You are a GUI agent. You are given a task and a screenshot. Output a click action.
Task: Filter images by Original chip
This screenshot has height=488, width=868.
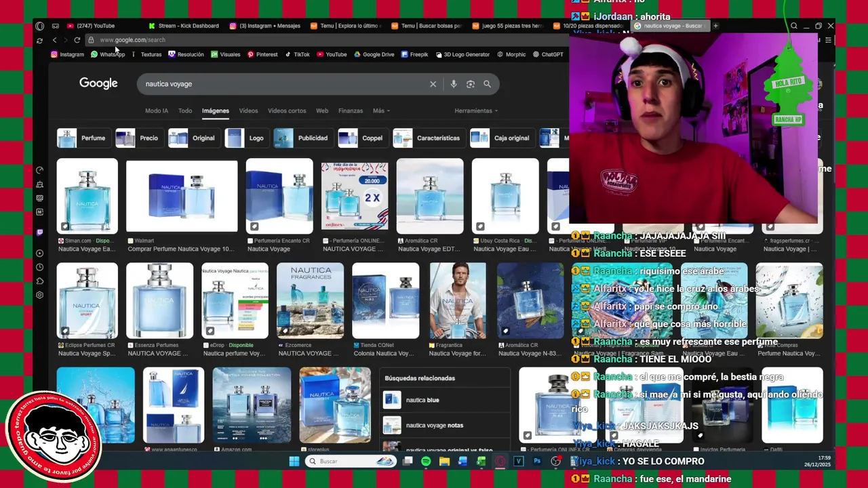(x=195, y=138)
